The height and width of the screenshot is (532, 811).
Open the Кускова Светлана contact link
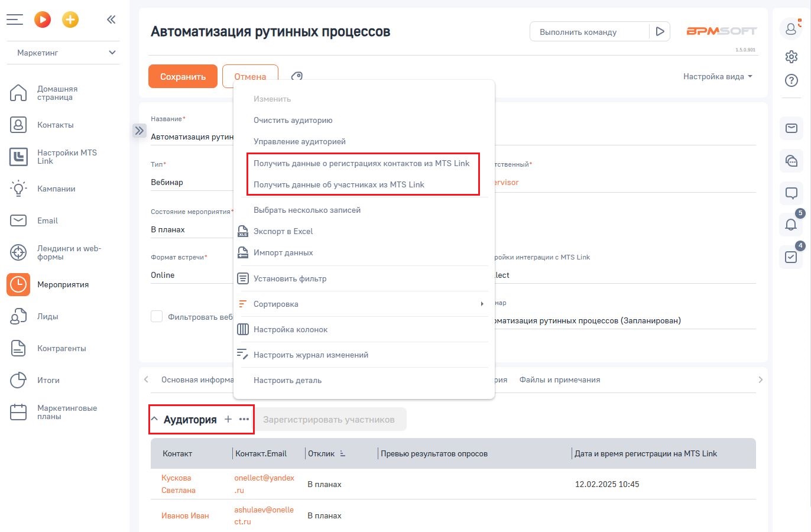[178, 484]
